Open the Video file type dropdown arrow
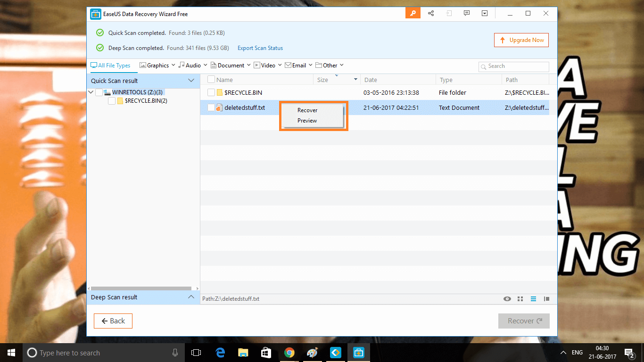Screen dimensions: 644x362 [280, 65]
